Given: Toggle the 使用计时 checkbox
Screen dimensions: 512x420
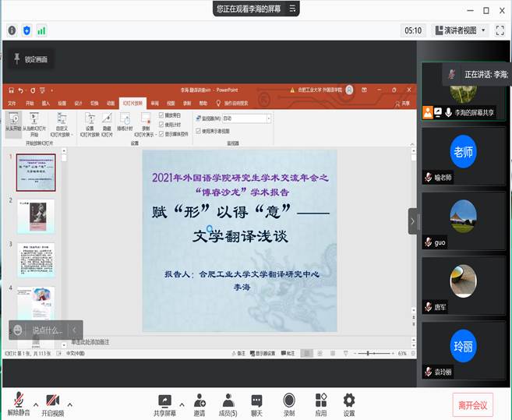Looking at the screenshot, I should tap(161, 122).
